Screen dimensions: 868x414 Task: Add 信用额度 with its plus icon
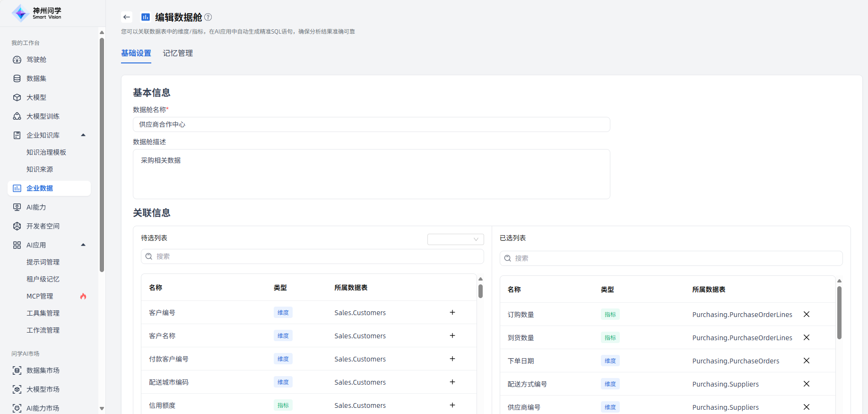(452, 405)
